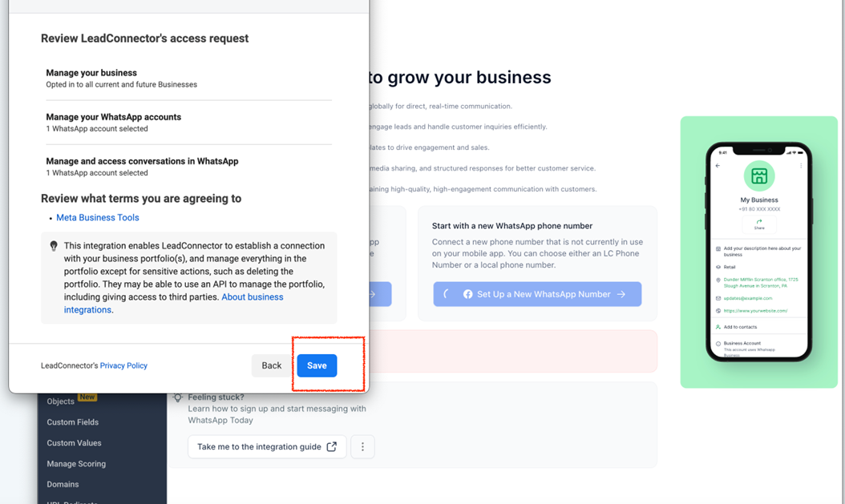The image size is (845, 504).
Task: Click the Share icon in the phone preview
Action: coord(758,224)
